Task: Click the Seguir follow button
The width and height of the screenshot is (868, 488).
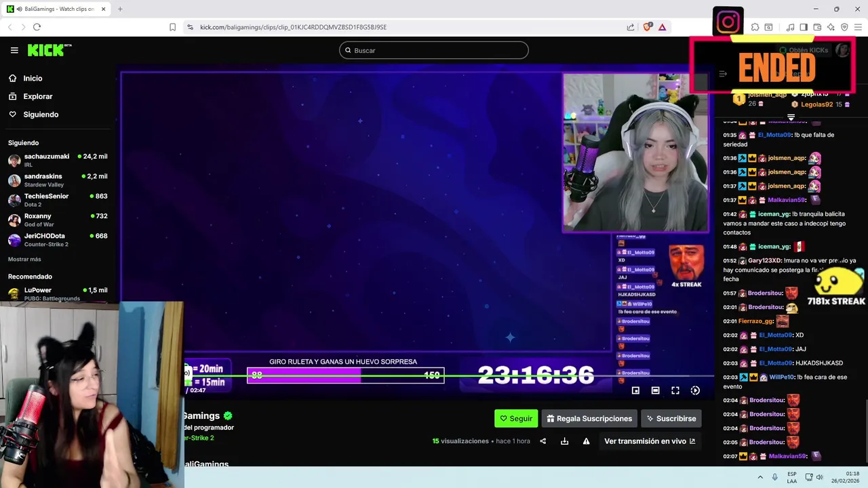Action: tap(516, 419)
